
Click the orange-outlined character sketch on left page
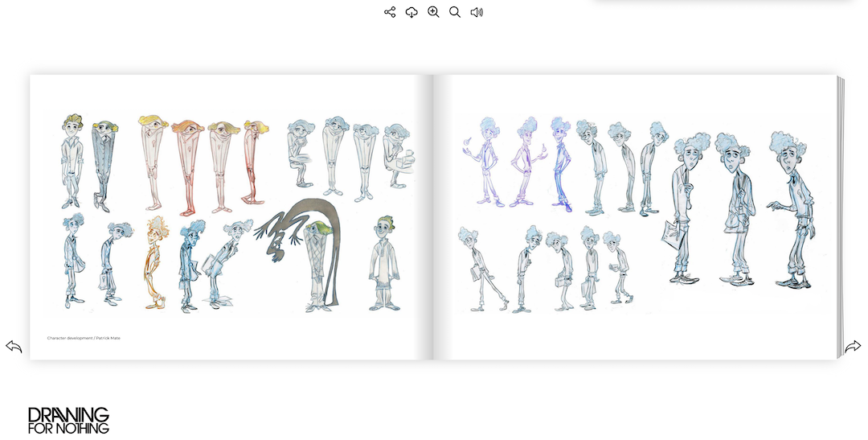point(156,262)
